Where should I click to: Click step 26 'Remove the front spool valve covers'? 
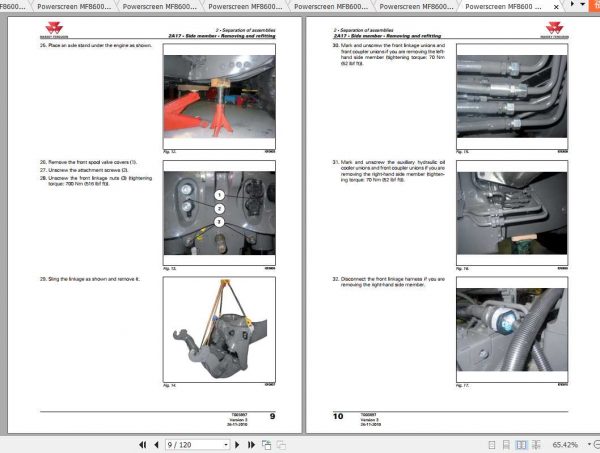88,162
